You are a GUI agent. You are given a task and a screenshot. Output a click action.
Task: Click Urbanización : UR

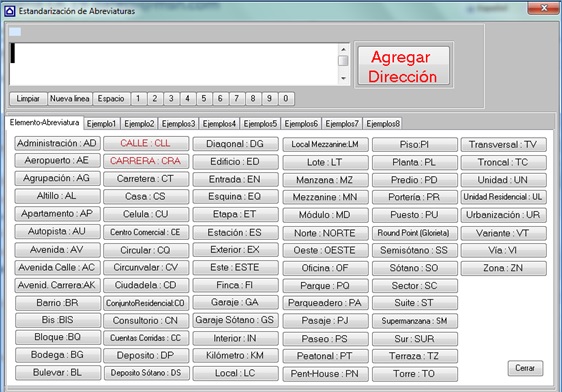[504, 215]
